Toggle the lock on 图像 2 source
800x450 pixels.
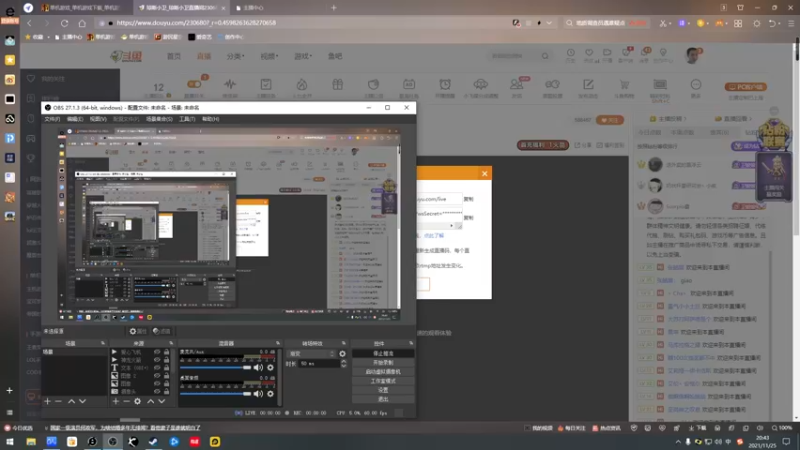166,376
